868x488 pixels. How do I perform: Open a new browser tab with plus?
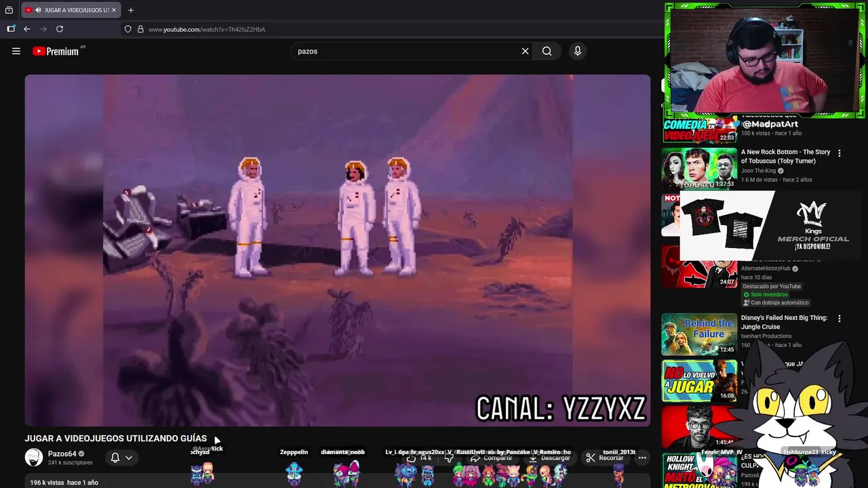pos(131,10)
